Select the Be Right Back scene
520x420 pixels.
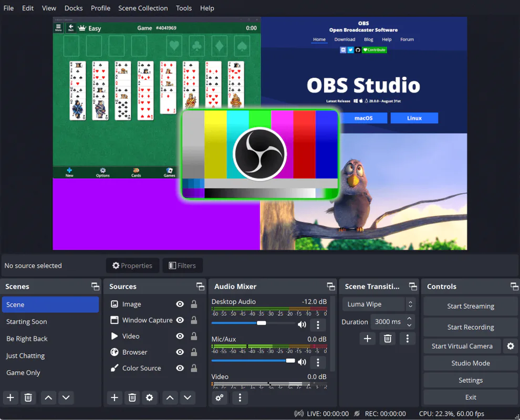pyautogui.click(x=26, y=339)
